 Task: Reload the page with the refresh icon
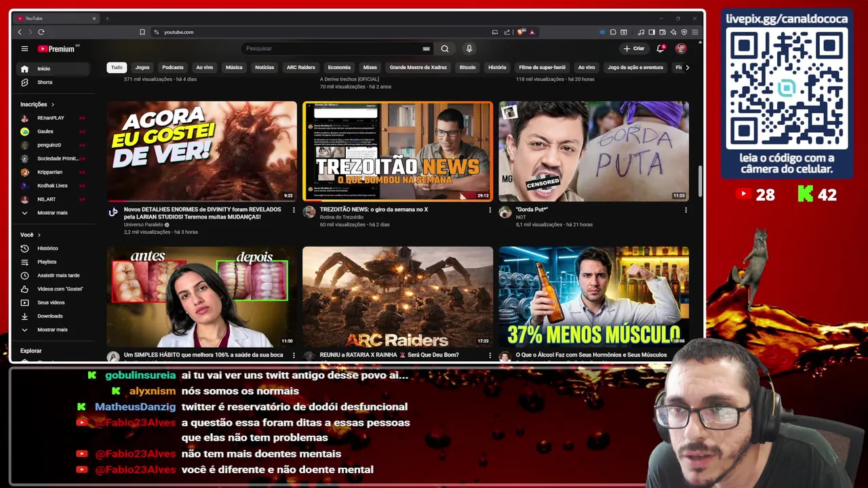(41, 32)
